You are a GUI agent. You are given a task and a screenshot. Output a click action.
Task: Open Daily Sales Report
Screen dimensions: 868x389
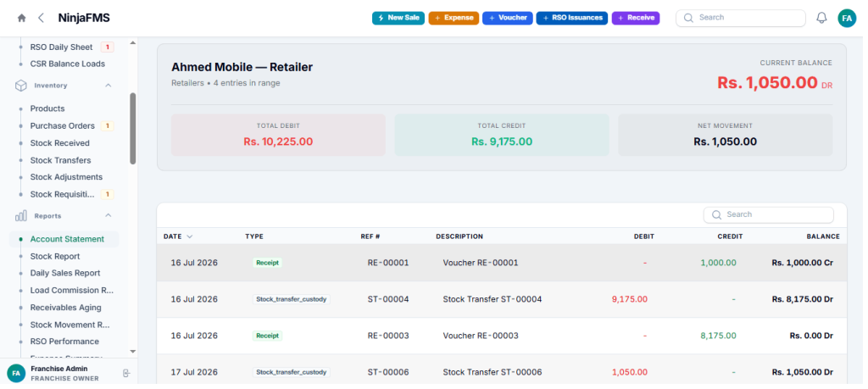click(65, 273)
